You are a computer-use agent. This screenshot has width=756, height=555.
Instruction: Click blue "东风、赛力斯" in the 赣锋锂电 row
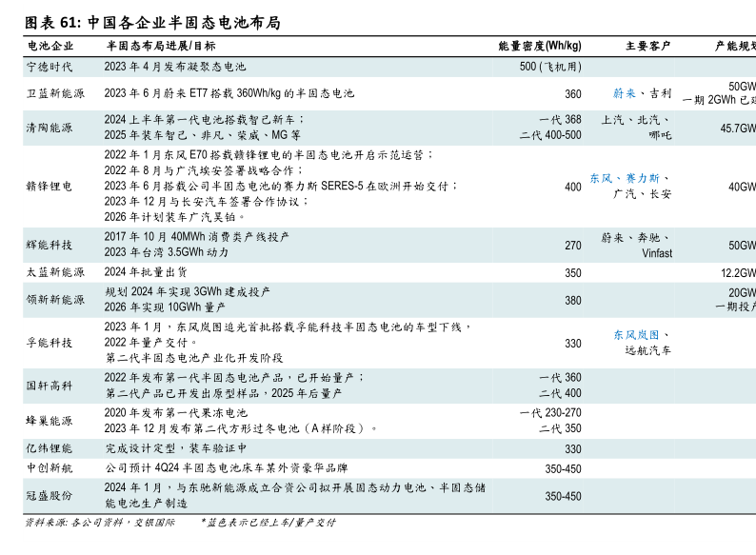coord(629,178)
